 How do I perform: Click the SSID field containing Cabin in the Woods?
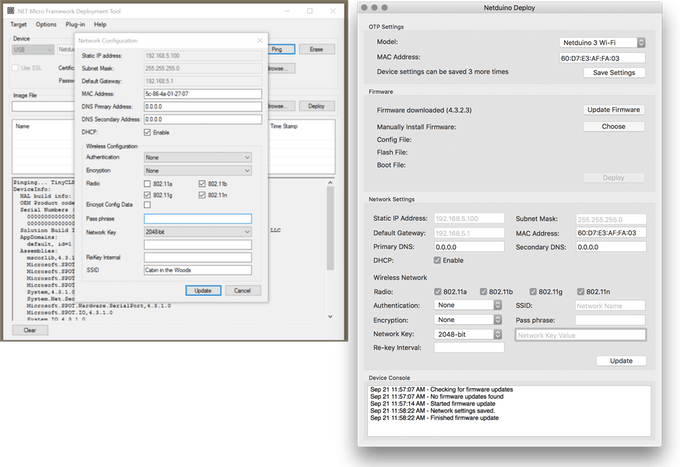click(x=197, y=269)
